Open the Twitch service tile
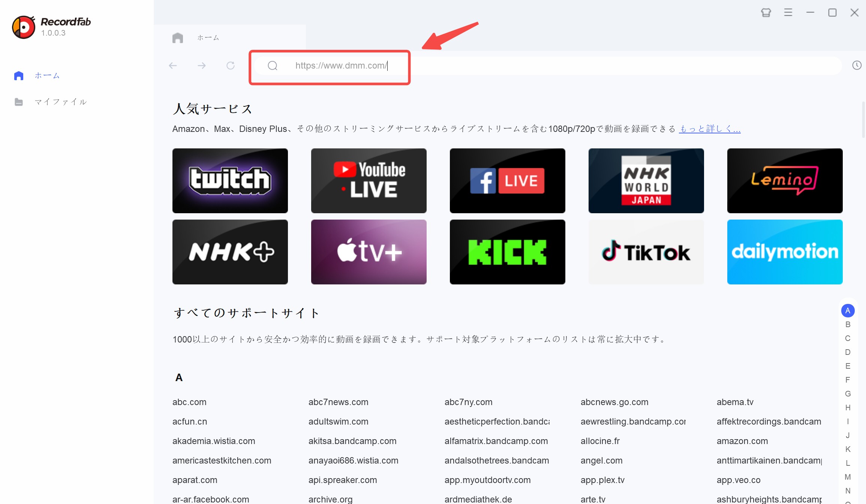 pos(230,181)
